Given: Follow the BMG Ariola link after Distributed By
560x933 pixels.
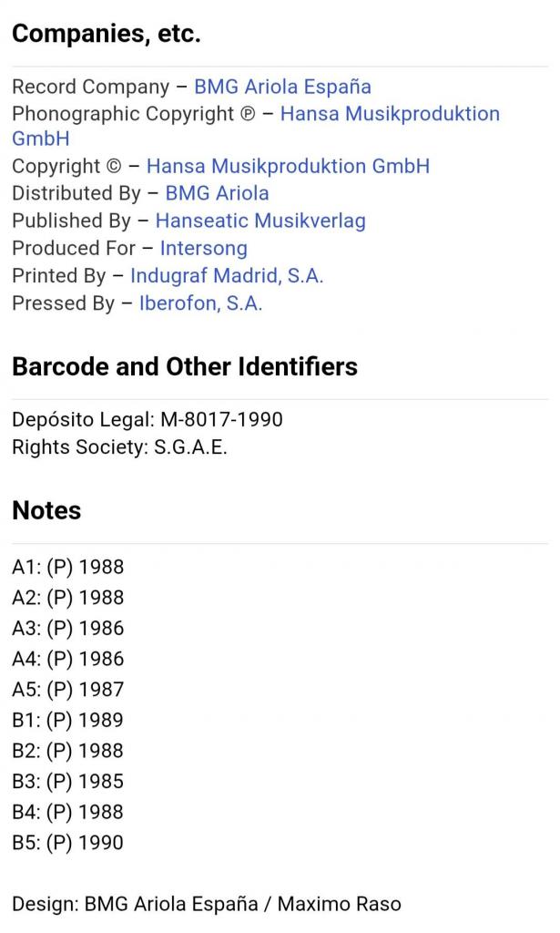Looking at the screenshot, I should (x=217, y=194).
